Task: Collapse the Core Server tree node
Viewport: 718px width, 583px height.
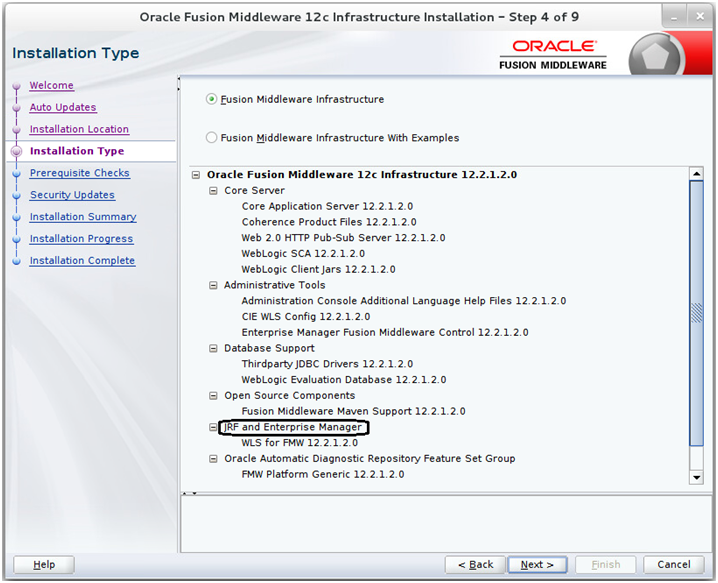Action: tap(213, 191)
